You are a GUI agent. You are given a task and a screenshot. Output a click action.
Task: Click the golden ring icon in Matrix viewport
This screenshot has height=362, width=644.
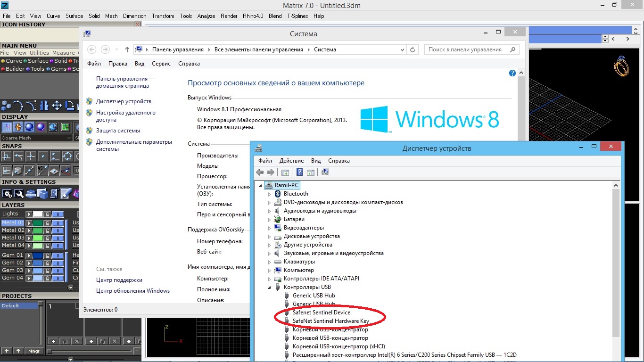click(621, 66)
